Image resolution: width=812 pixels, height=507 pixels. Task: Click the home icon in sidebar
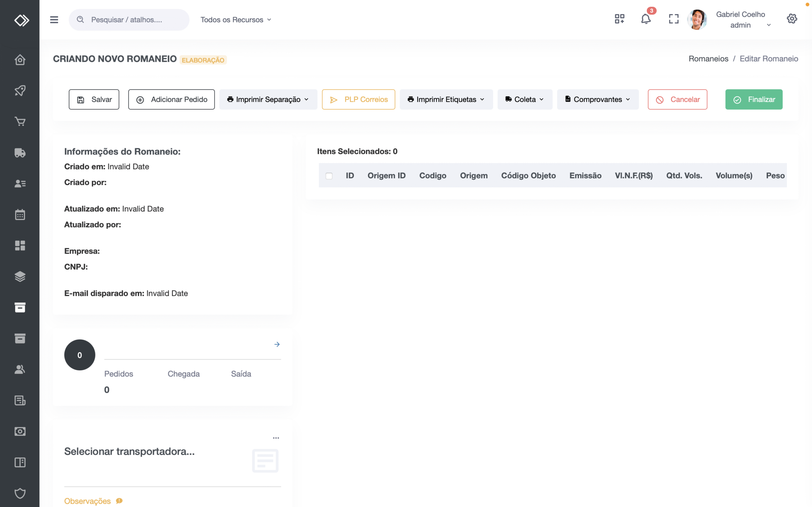point(20,60)
